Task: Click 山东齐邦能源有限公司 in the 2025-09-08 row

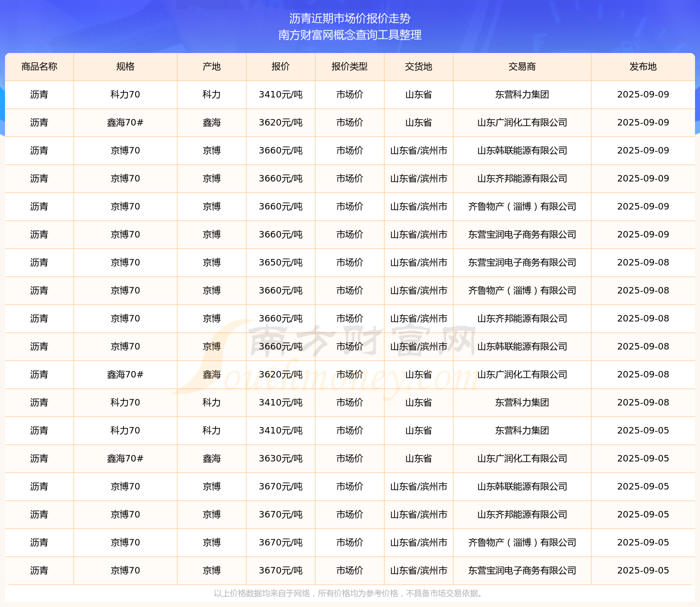Action: click(x=522, y=318)
